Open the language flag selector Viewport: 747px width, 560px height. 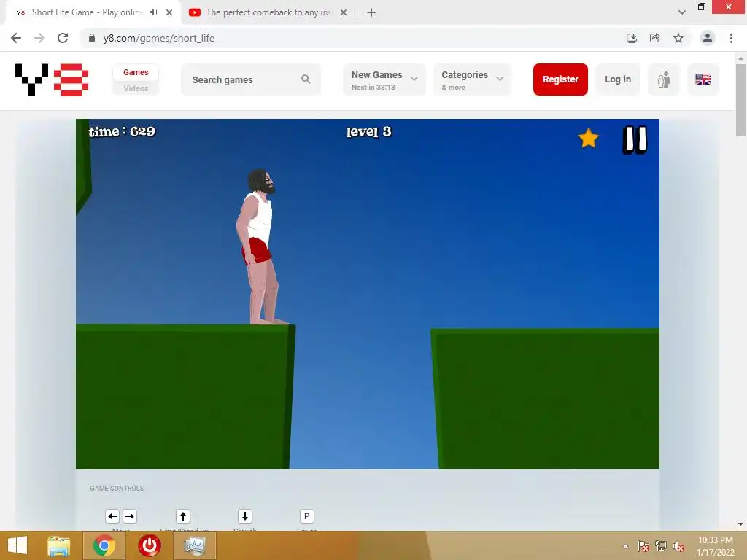(703, 79)
